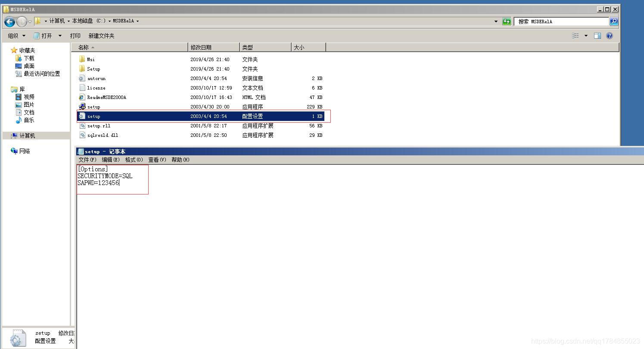Sort files by the 名称 column header
The height and width of the screenshot is (349, 644).
click(130, 47)
